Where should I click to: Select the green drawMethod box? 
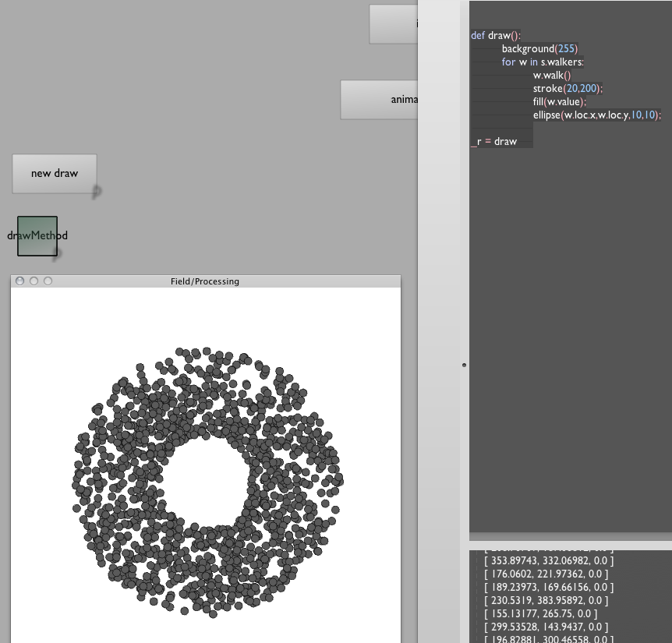[x=37, y=235]
